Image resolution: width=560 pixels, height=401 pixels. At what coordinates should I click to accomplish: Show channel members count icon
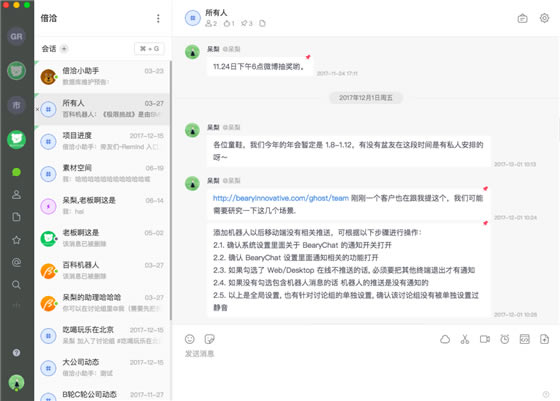tap(211, 24)
